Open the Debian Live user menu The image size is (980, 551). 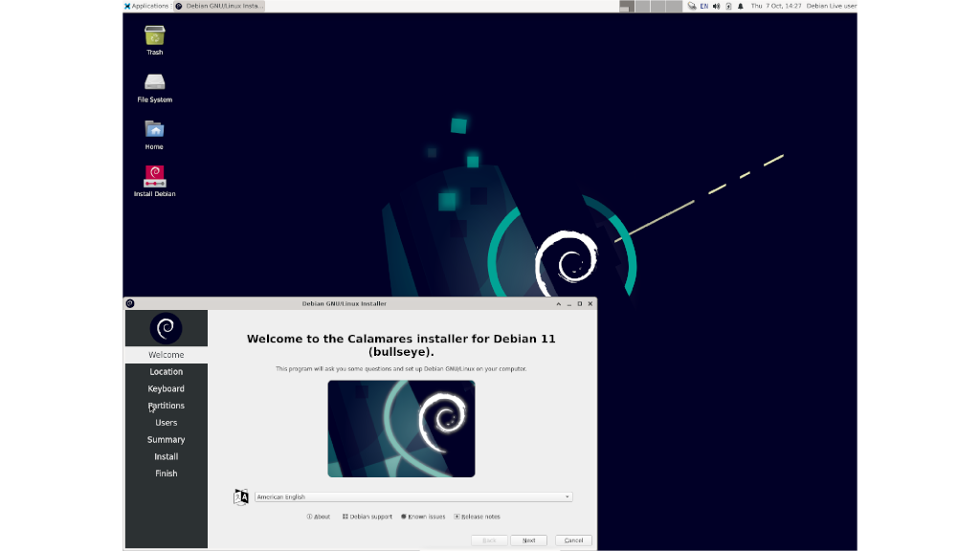[832, 6]
